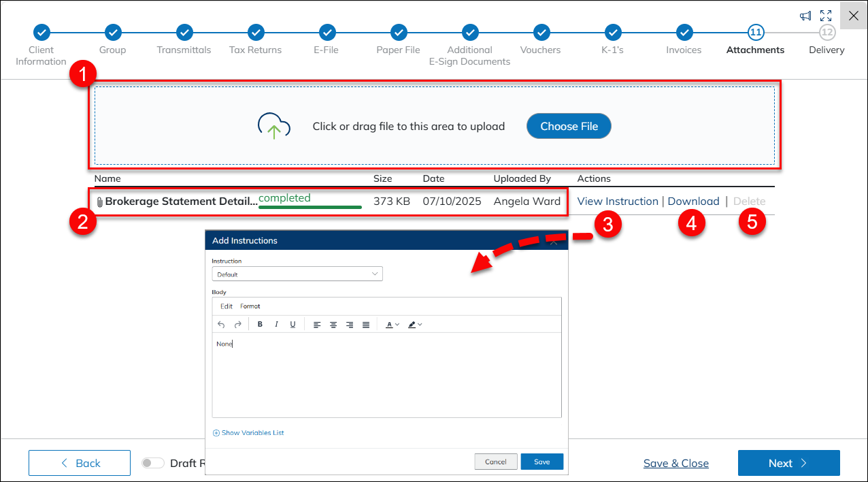The height and width of the screenshot is (482, 868).
Task: Click the Bold formatting icon
Action: coord(260,325)
